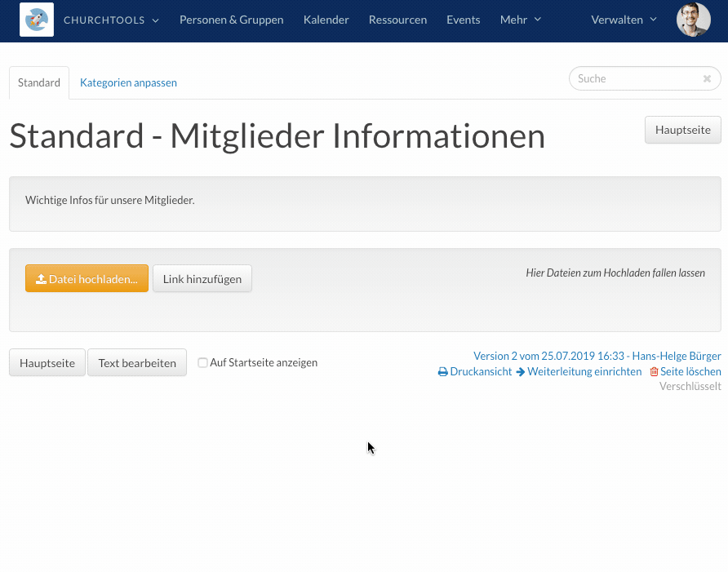This screenshot has height=572, width=728.
Task: Click the Hauptseite button beside Text bearbeiten
Action: (47, 362)
